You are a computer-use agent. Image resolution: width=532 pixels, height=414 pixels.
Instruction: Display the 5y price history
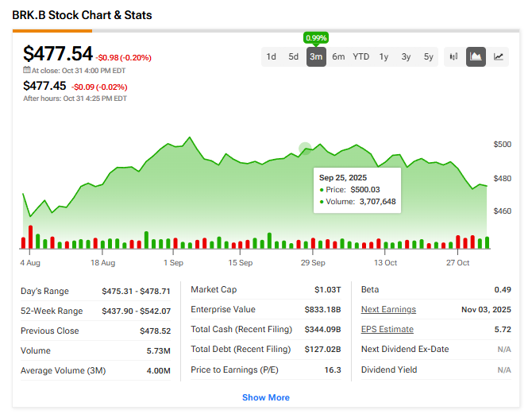pyautogui.click(x=429, y=56)
